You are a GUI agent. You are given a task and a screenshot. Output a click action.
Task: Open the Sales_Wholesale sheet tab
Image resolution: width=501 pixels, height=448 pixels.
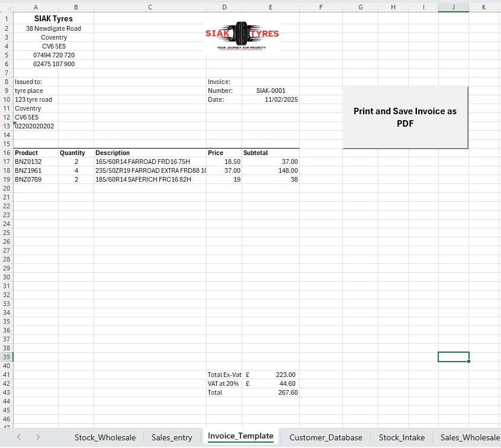470,437
